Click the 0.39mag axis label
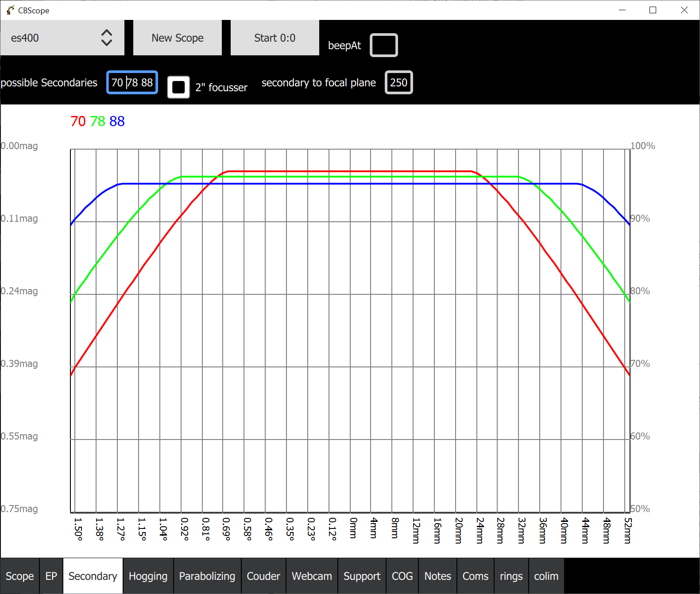Screen dimensions: 700x594 click(x=19, y=363)
